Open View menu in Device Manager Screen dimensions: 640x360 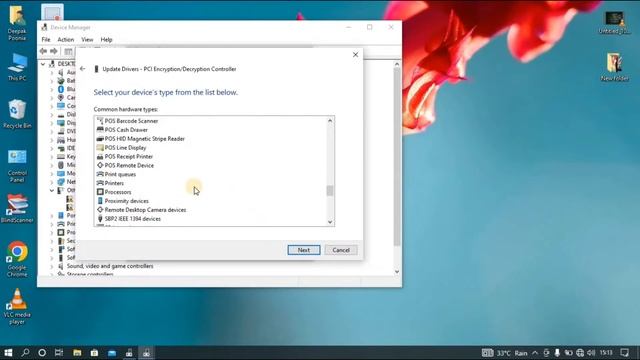click(87, 40)
